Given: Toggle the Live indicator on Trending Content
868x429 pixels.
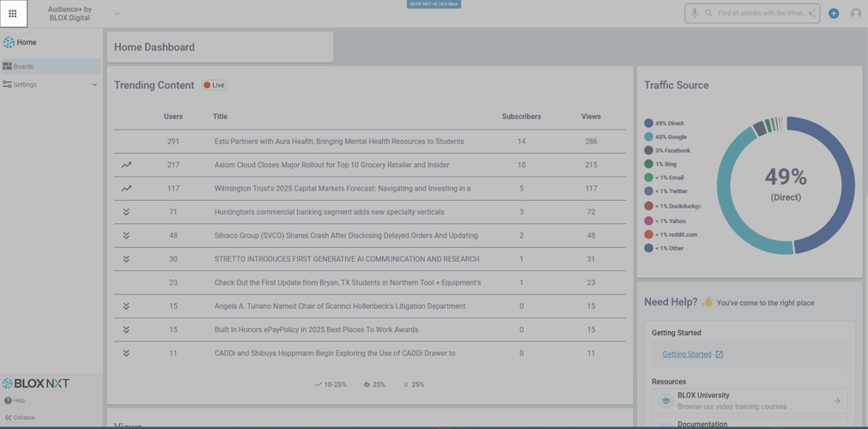Looking at the screenshot, I should pyautogui.click(x=215, y=85).
